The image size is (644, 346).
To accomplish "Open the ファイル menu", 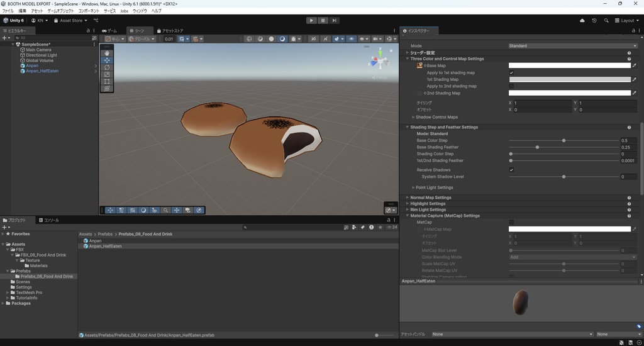I will coord(8,11).
